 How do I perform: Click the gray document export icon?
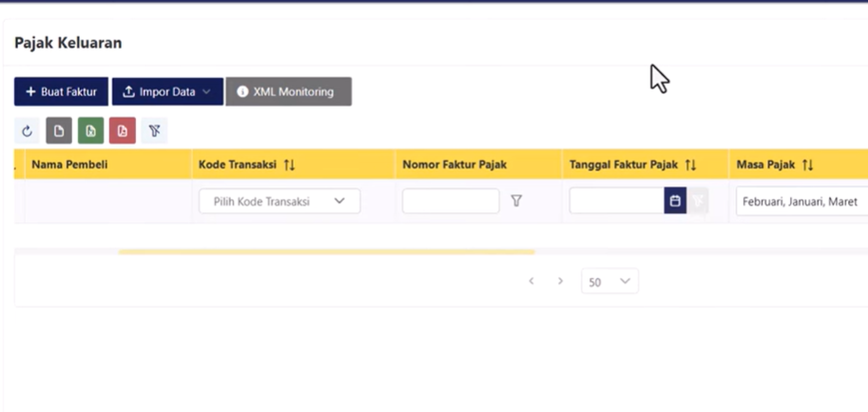(x=59, y=131)
